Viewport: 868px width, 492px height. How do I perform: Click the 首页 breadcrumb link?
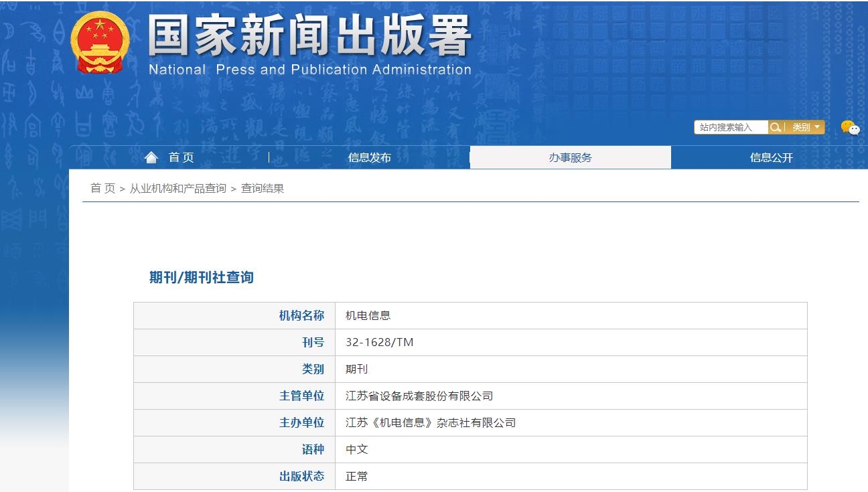pos(102,188)
